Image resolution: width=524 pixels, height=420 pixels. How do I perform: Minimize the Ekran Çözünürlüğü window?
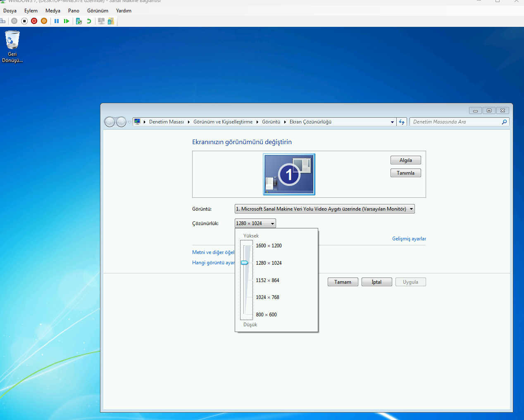click(475, 111)
